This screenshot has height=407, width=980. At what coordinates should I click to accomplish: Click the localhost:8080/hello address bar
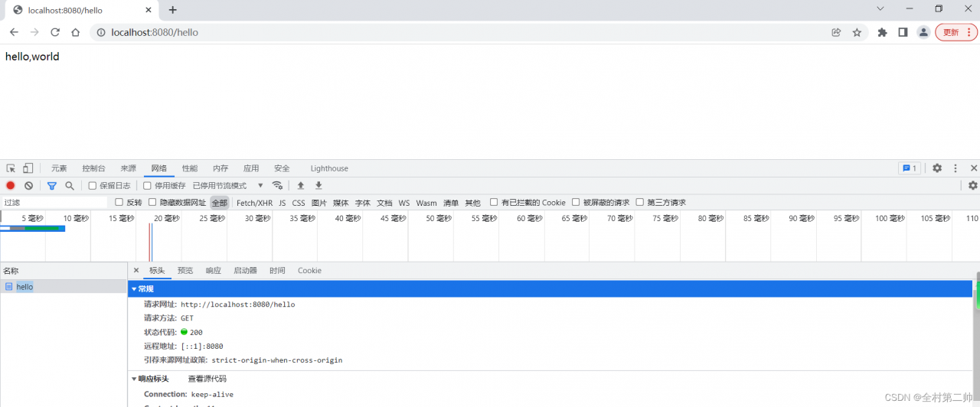coord(459,32)
